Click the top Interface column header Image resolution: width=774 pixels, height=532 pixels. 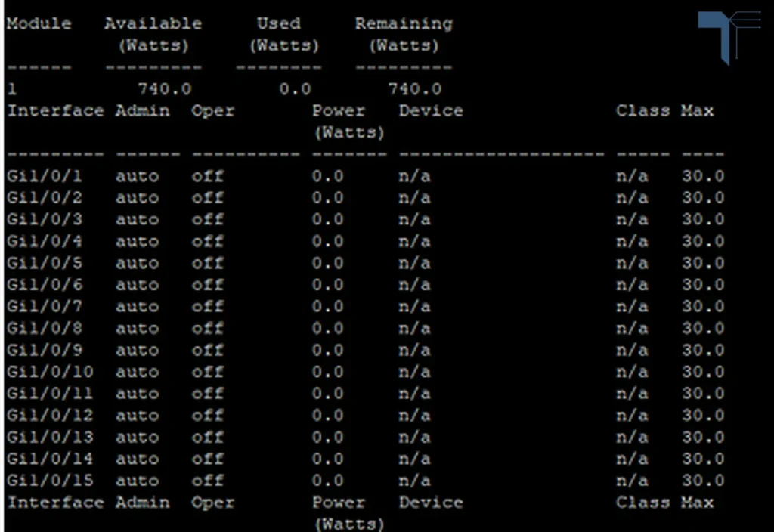[x=55, y=110]
